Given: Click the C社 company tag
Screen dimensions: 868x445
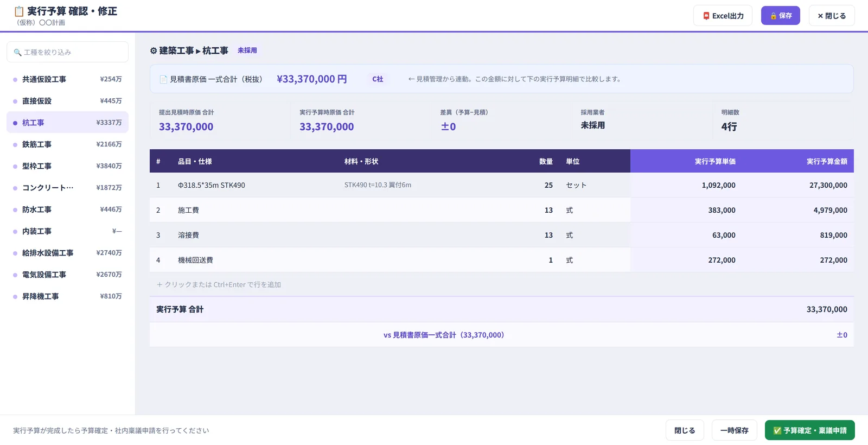Looking at the screenshot, I should [x=378, y=79].
